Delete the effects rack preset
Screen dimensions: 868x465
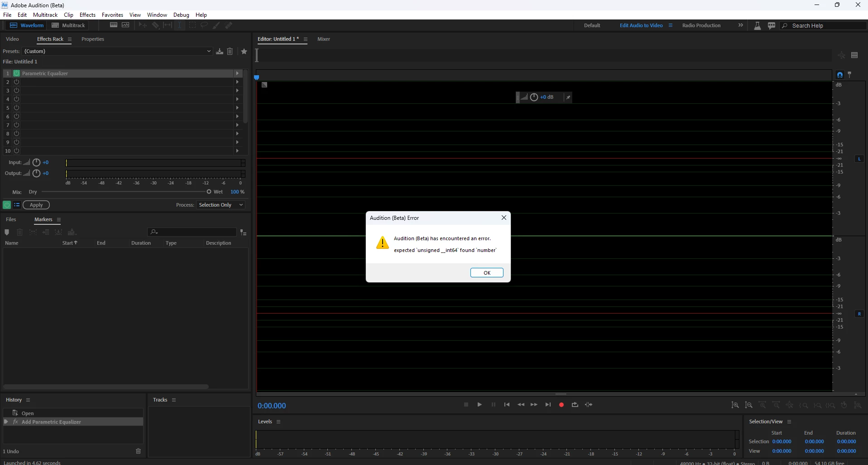coord(230,51)
